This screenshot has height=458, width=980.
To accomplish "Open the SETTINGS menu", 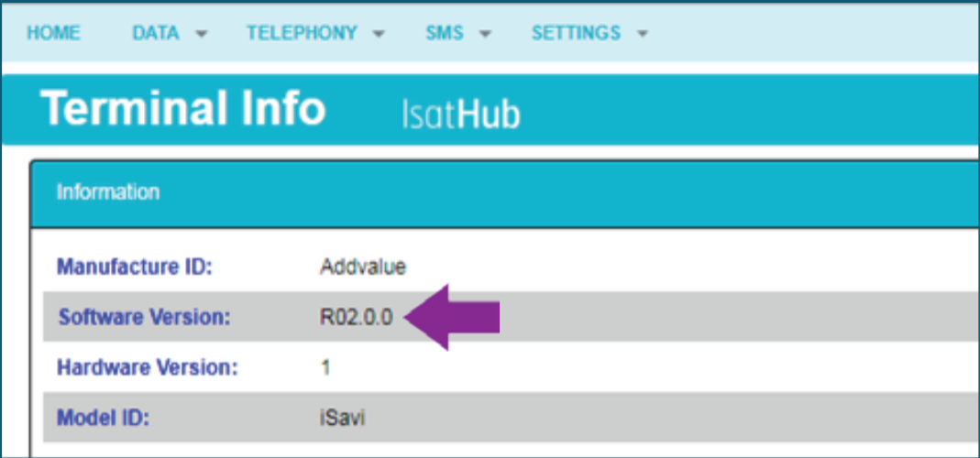I will pos(577,33).
